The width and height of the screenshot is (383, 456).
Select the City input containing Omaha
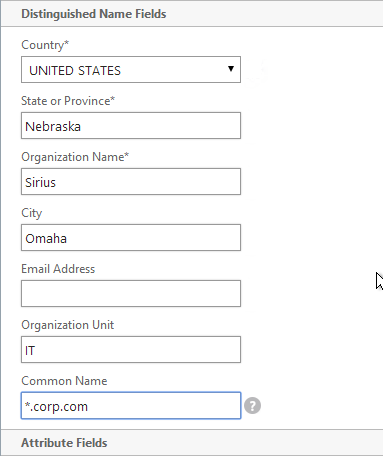[131, 238]
